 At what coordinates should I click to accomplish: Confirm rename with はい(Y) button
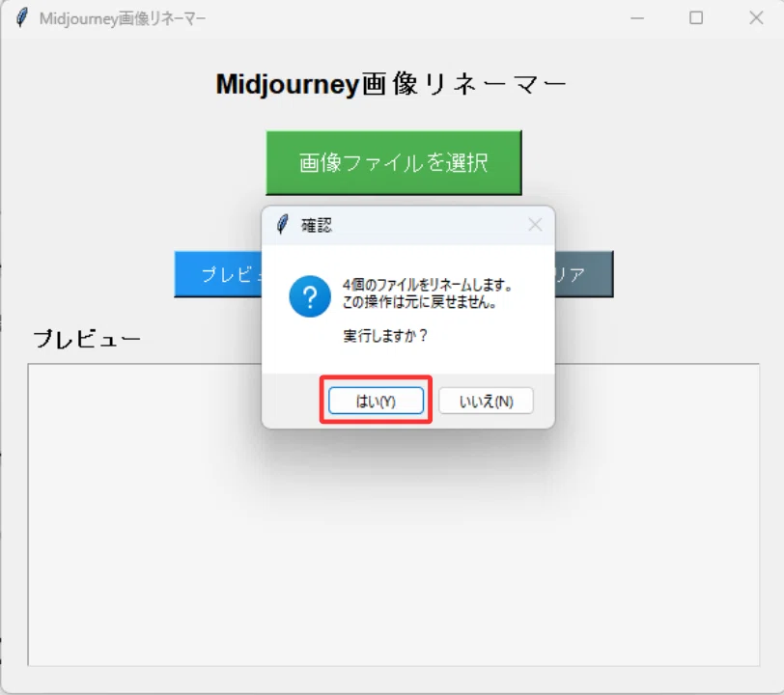pyautogui.click(x=376, y=401)
